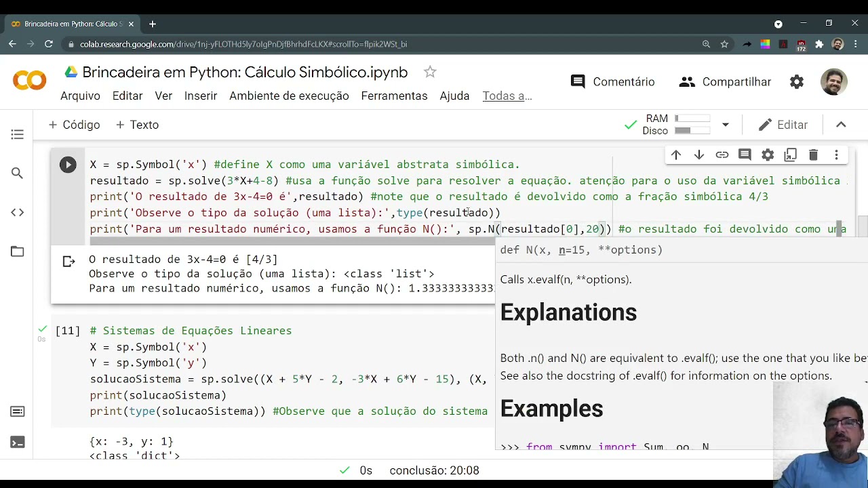
Task: Click the print(solucaoSistema) code line
Action: (158, 395)
